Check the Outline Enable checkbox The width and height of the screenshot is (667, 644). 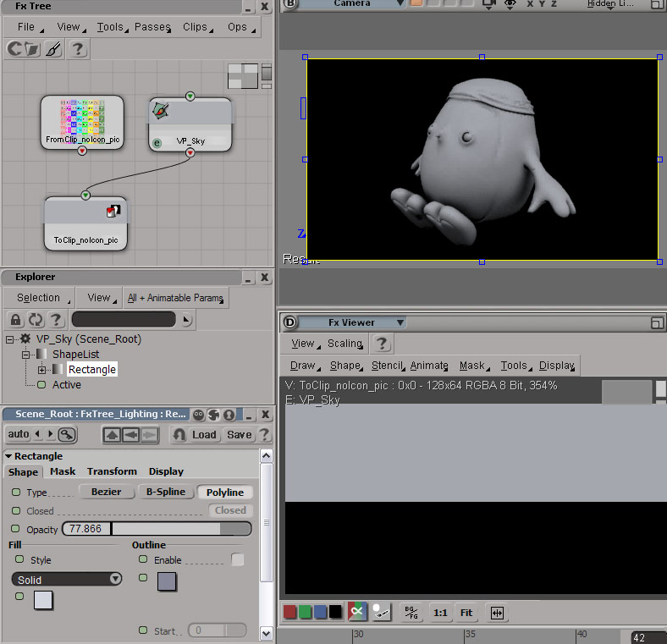pyautogui.click(x=237, y=559)
